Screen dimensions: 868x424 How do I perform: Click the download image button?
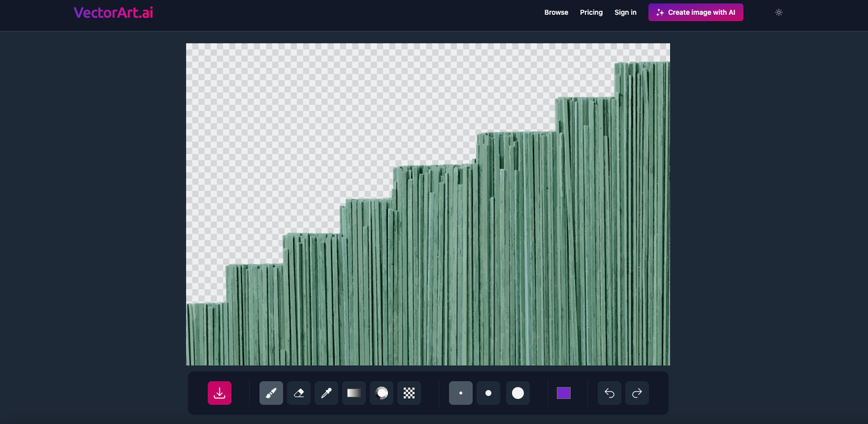coord(220,393)
